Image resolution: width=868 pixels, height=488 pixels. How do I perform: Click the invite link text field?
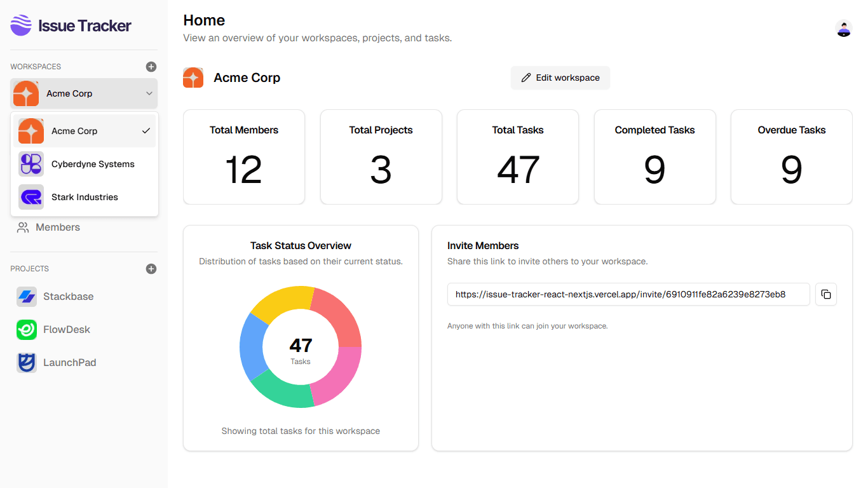point(628,294)
